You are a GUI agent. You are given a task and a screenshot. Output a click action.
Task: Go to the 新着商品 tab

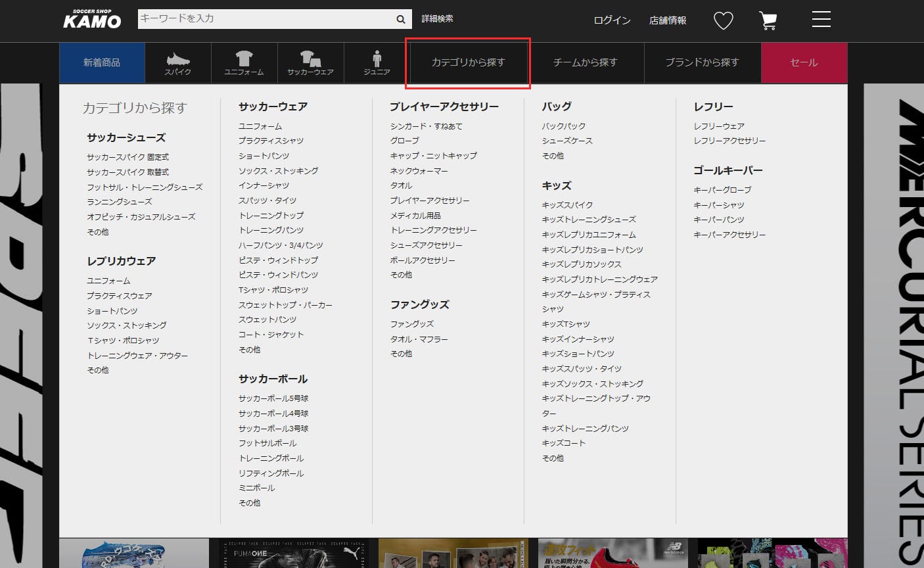coord(102,62)
